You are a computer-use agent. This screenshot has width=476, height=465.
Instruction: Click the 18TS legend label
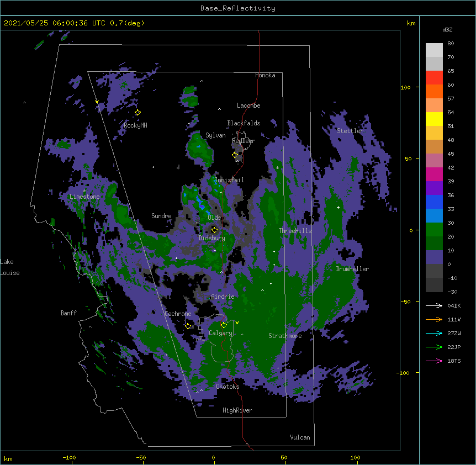click(454, 361)
